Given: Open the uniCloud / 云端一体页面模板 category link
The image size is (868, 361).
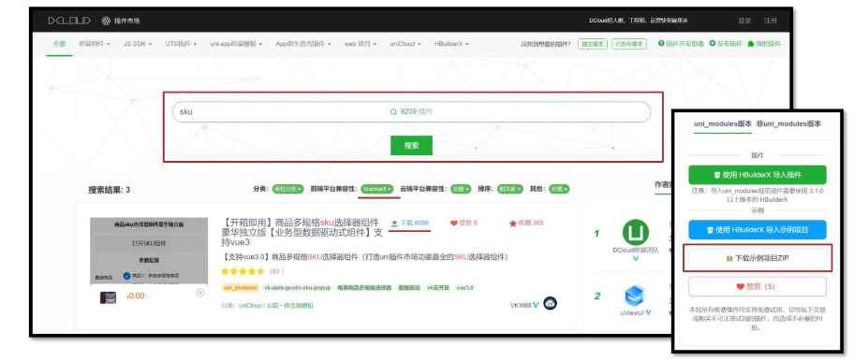Looking at the screenshot, I should 275,305.
